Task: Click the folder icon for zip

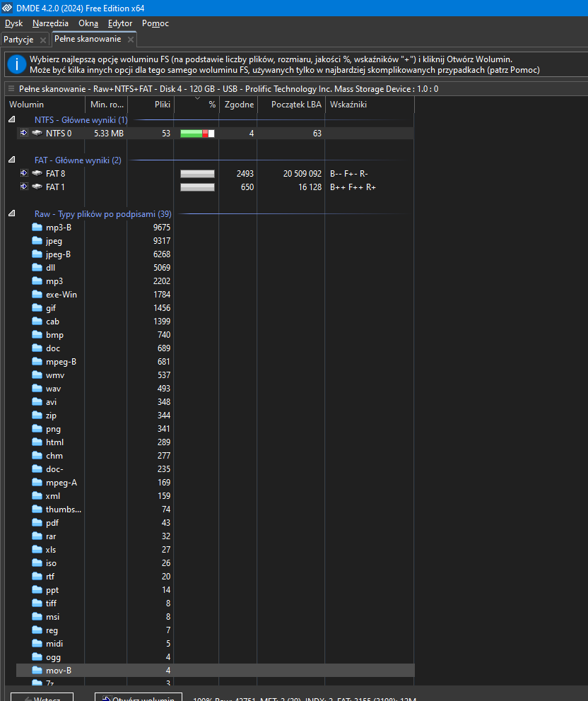Action: point(37,415)
